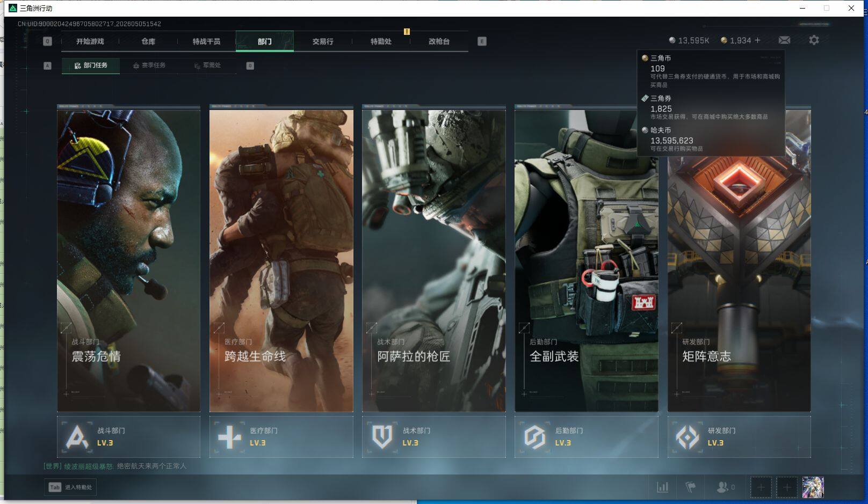This screenshot has width=868, height=504.
Task: Close the 三角洲行动 window
Action: [851, 8]
